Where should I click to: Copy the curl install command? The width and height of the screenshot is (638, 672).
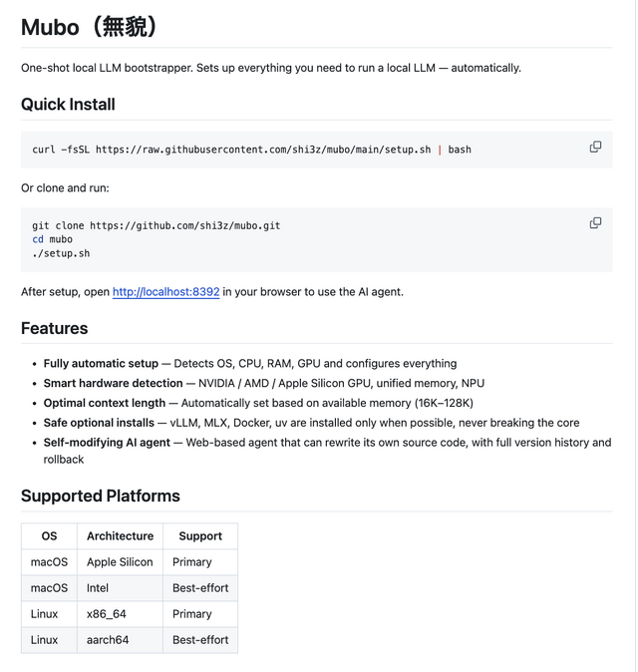(x=595, y=147)
